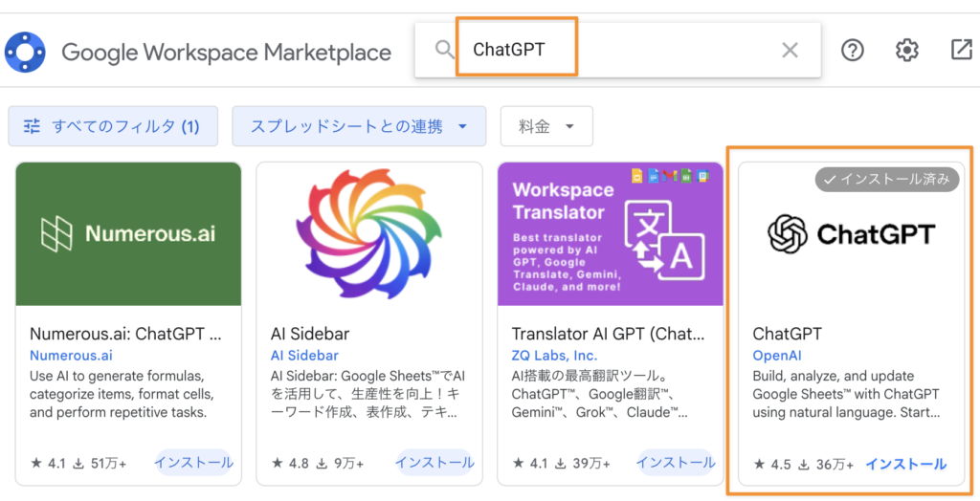Clear the ChatGPT search text
980x501 pixels.
[x=790, y=50]
